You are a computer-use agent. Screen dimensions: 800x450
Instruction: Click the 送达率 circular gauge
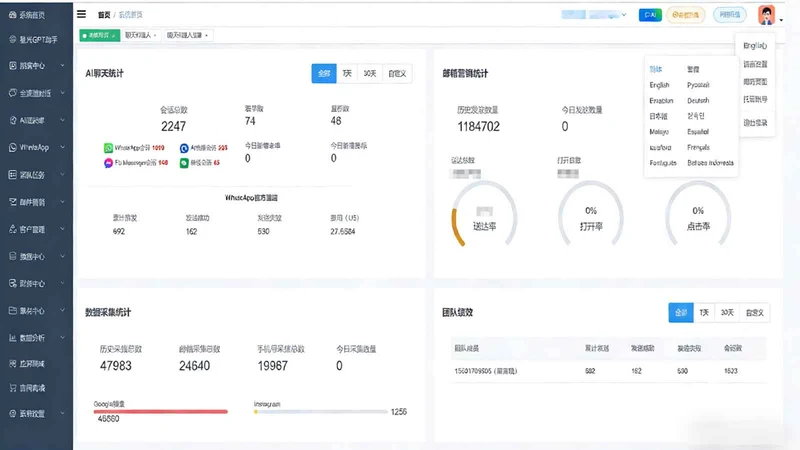click(484, 215)
